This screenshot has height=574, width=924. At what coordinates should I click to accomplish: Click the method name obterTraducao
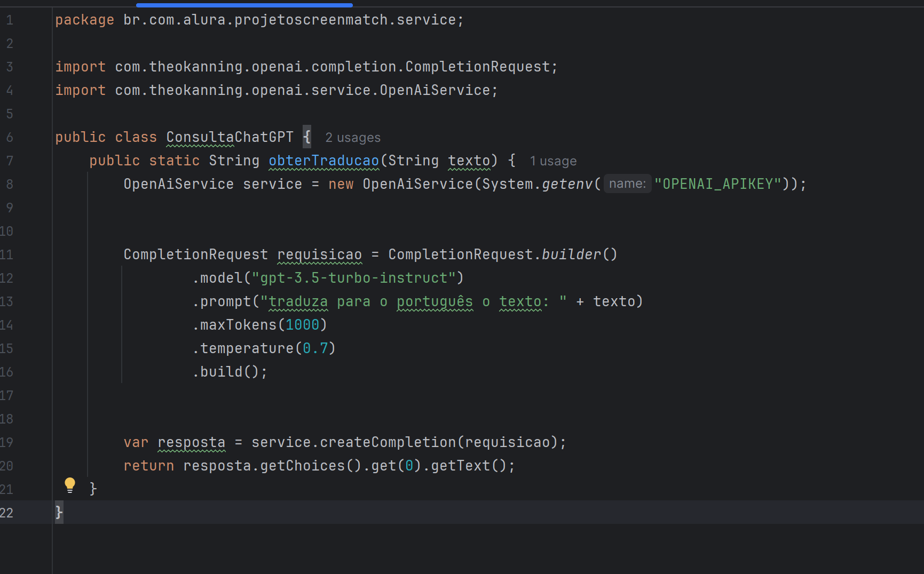tap(324, 161)
